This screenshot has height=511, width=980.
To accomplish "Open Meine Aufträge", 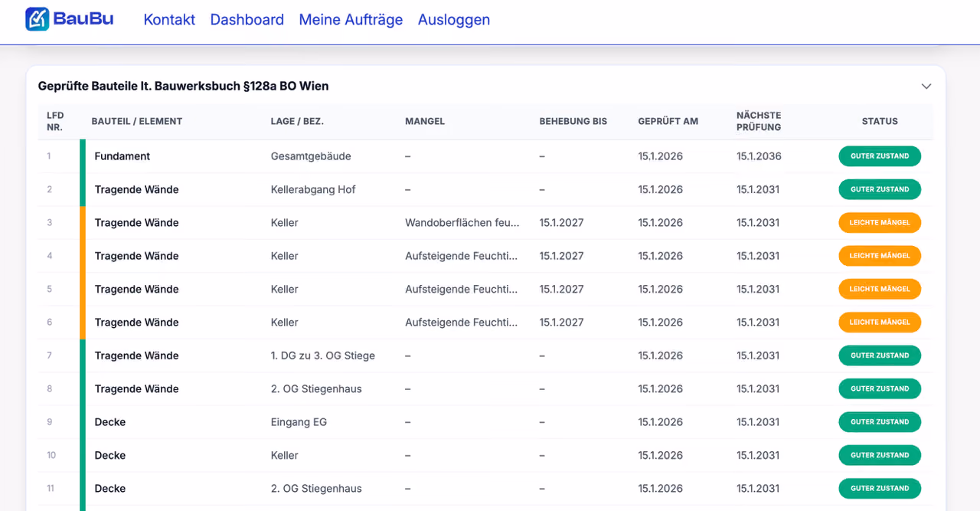I will (x=351, y=20).
